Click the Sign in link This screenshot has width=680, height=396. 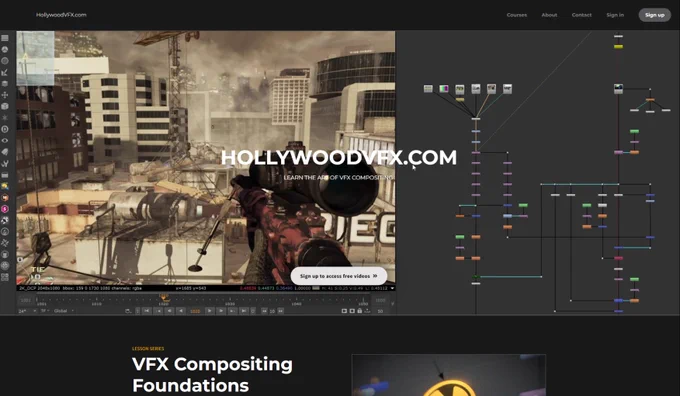(x=615, y=15)
